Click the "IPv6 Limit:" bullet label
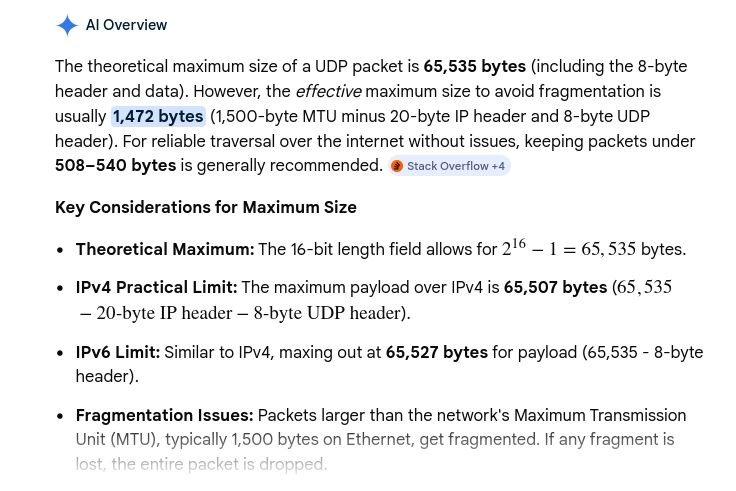 118,352
